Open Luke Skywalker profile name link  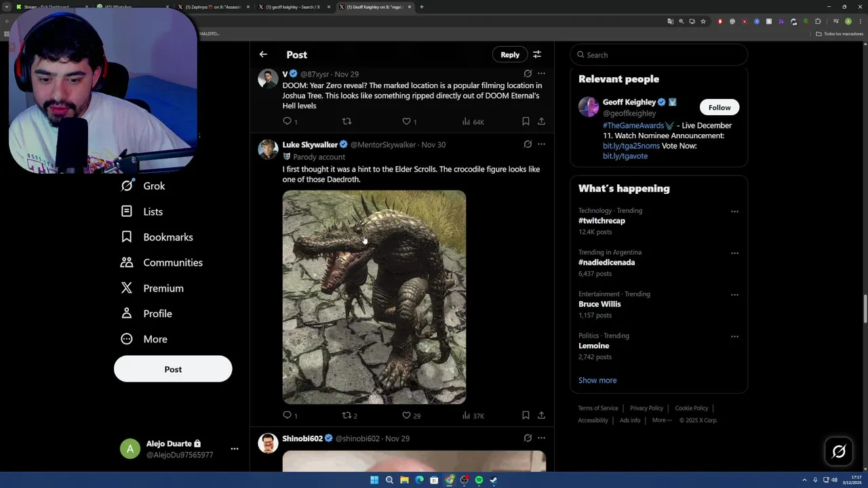coord(310,144)
